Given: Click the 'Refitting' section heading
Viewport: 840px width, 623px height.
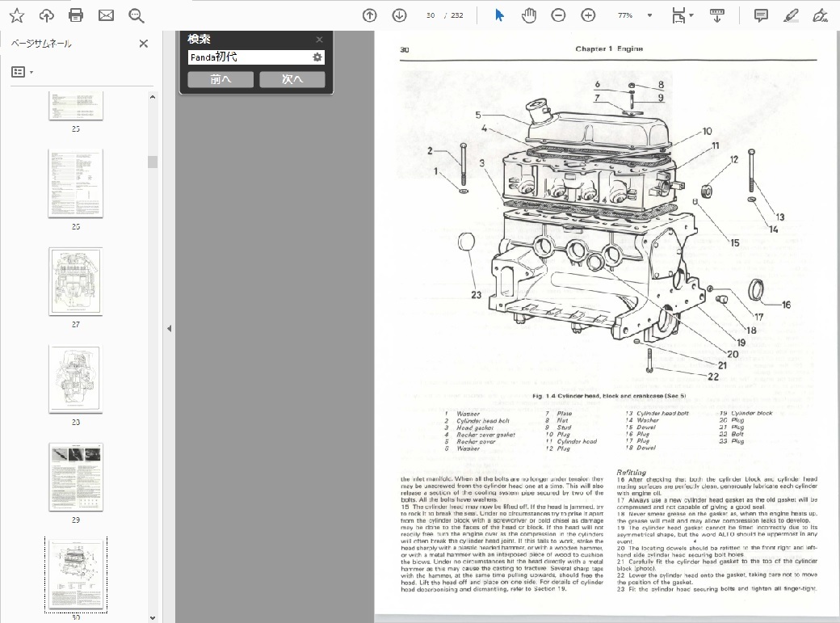Looking at the screenshot, I should pos(631,473).
